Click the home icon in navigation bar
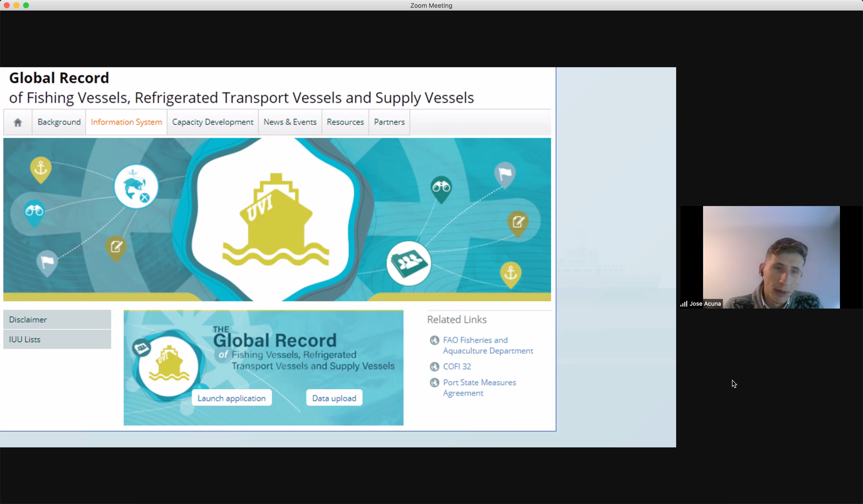The height and width of the screenshot is (504, 863). point(18,122)
